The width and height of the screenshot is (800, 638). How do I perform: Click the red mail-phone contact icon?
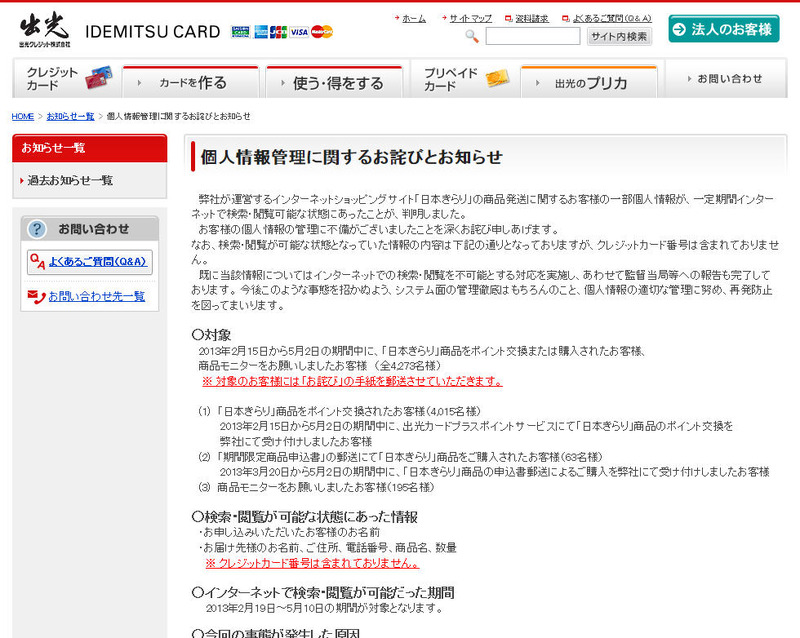coord(37,296)
